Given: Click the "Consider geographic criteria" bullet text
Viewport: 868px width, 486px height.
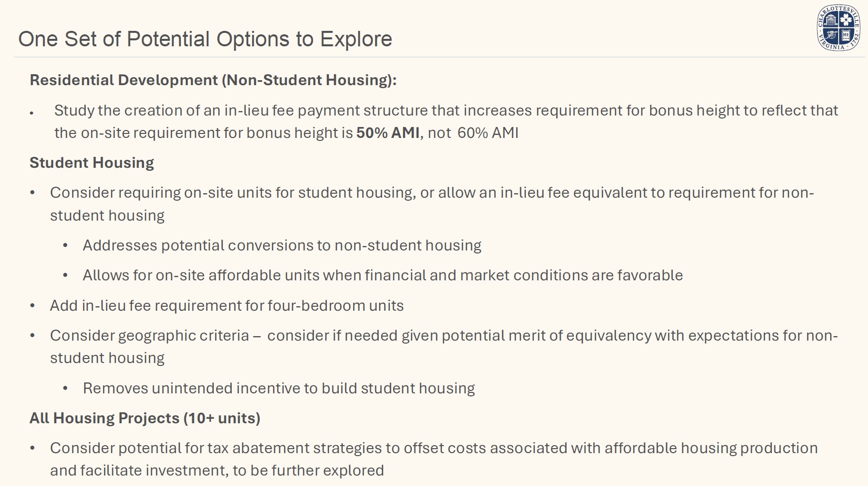Looking at the screenshot, I should click(x=443, y=336).
